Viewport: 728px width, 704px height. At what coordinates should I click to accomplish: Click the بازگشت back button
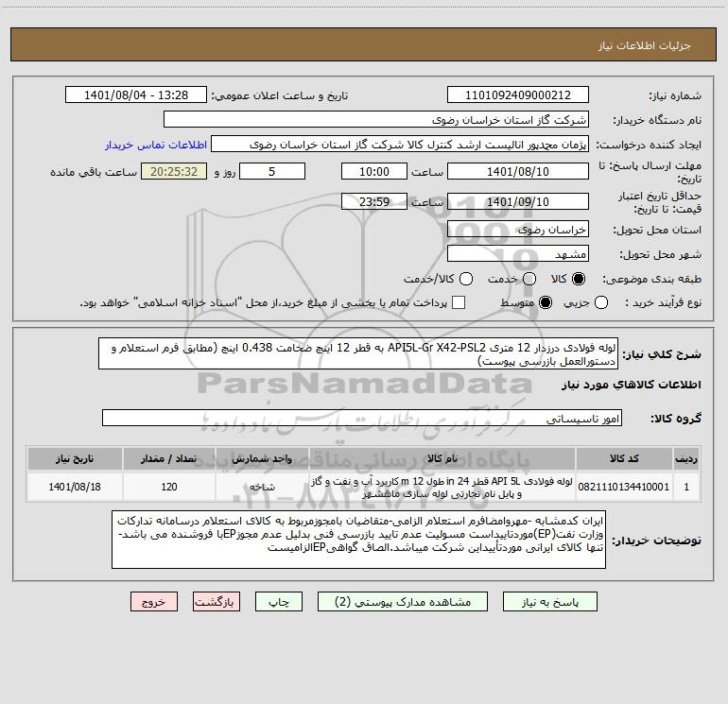click(x=217, y=602)
